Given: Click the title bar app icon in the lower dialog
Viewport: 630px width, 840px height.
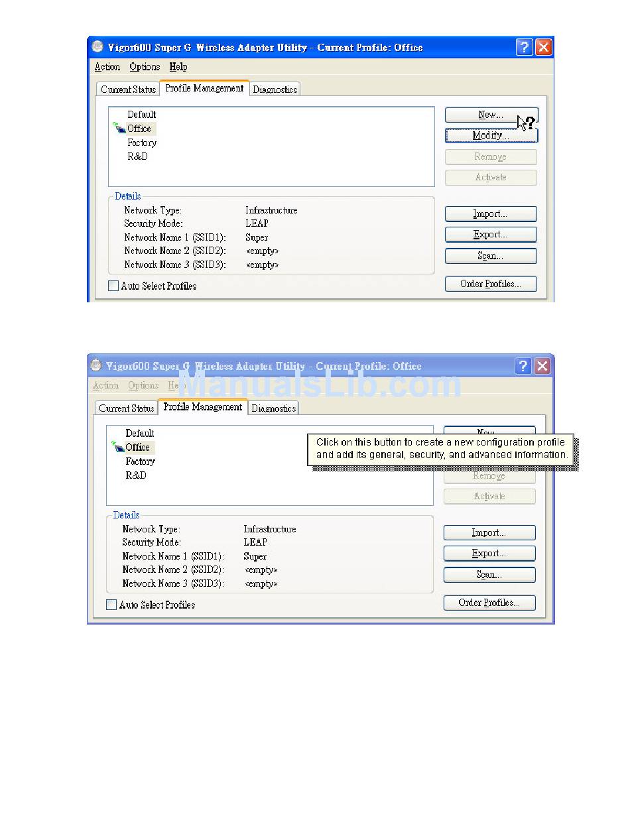Looking at the screenshot, I should (96, 365).
